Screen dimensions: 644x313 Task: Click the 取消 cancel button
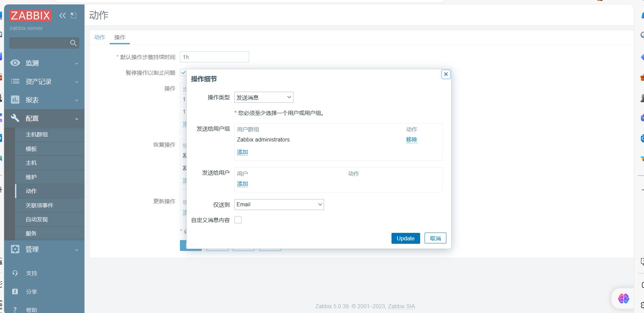(x=435, y=238)
